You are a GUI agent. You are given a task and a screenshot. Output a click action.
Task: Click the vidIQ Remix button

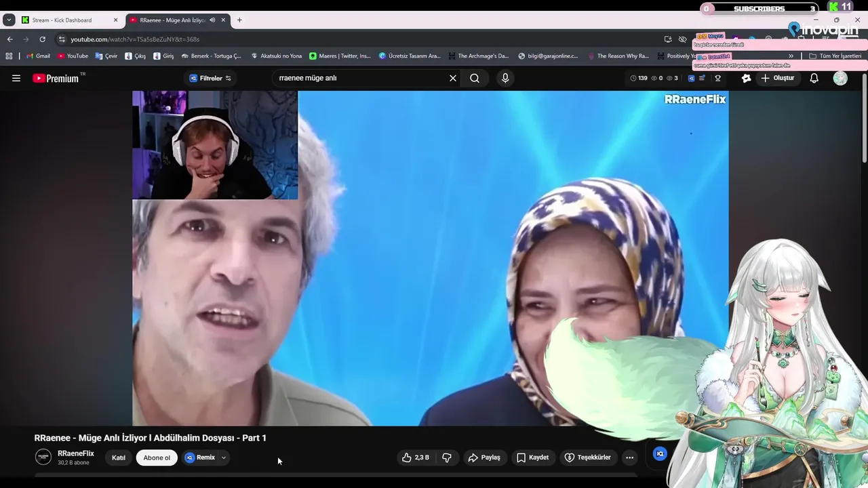200,457
